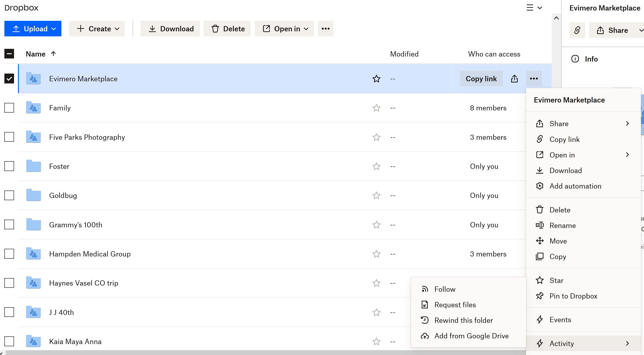Expand the Create dropdown
This screenshot has height=355, width=644.
pyautogui.click(x=97, y=28)
